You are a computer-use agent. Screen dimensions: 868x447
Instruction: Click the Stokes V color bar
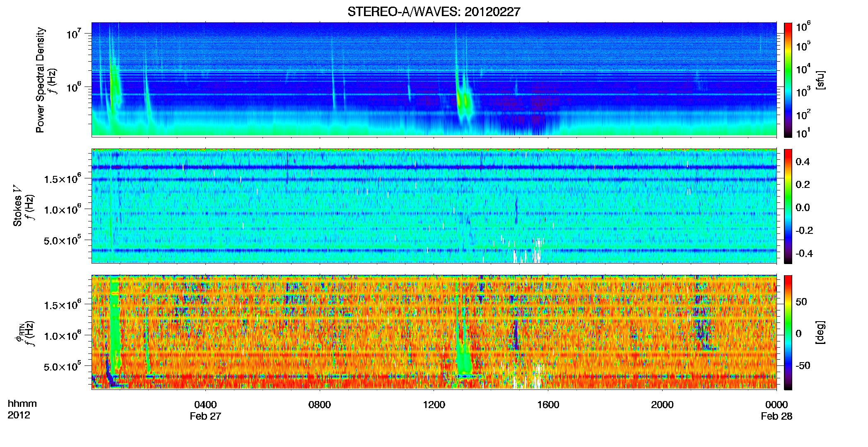click(x=788, y=206)
